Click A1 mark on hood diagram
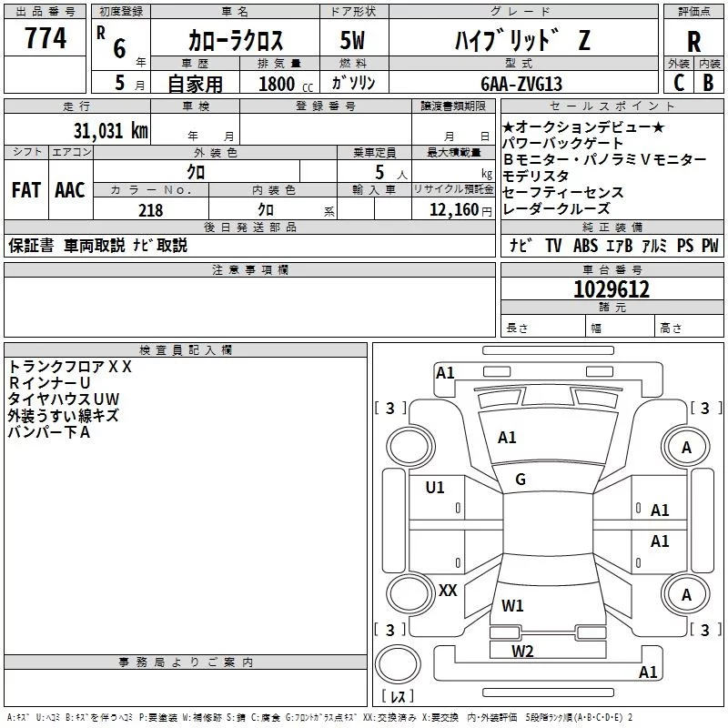The image size is (728, 728). coord(507,438)
